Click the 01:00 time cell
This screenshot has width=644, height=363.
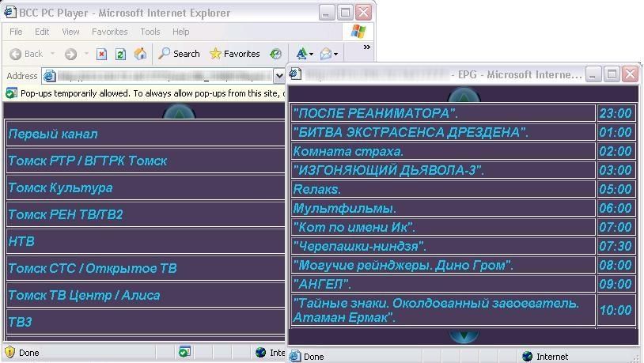pos(616,132)
